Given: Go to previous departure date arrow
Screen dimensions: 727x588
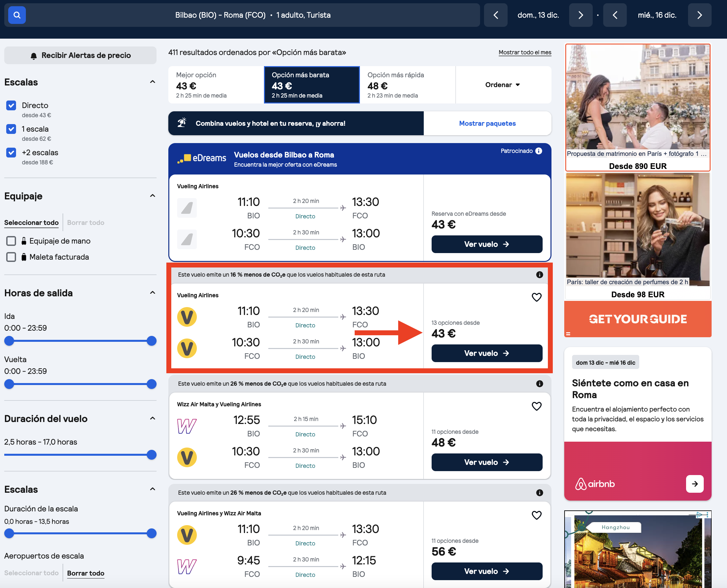Looking at the screenshot, I should pyautogui.click(x=495, y=15).
